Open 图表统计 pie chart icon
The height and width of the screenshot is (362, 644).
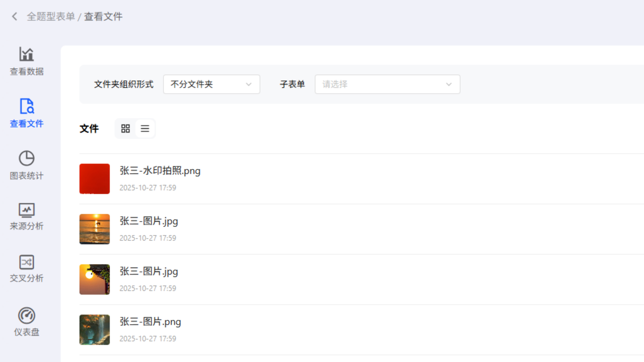click(x=27, y=158)
